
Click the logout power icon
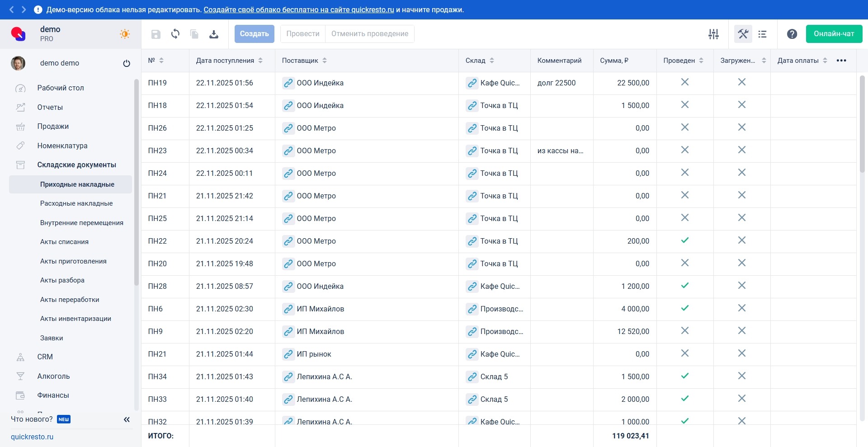pos(127,63)
